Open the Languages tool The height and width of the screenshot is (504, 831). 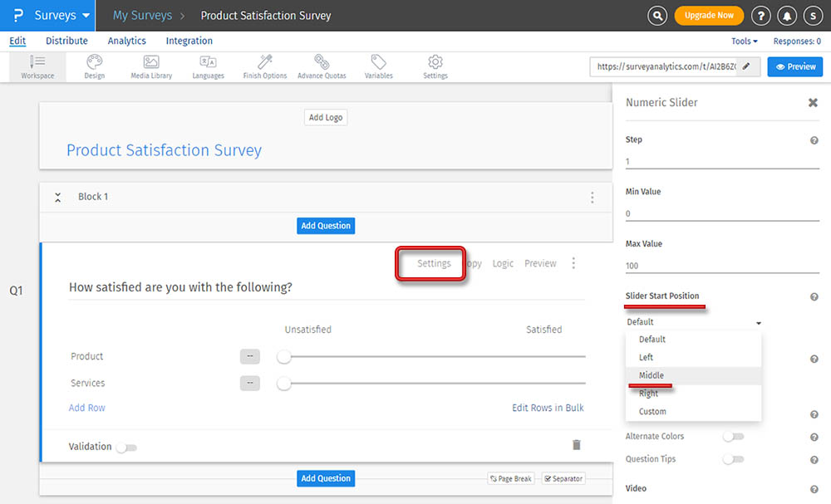[208, 66]
